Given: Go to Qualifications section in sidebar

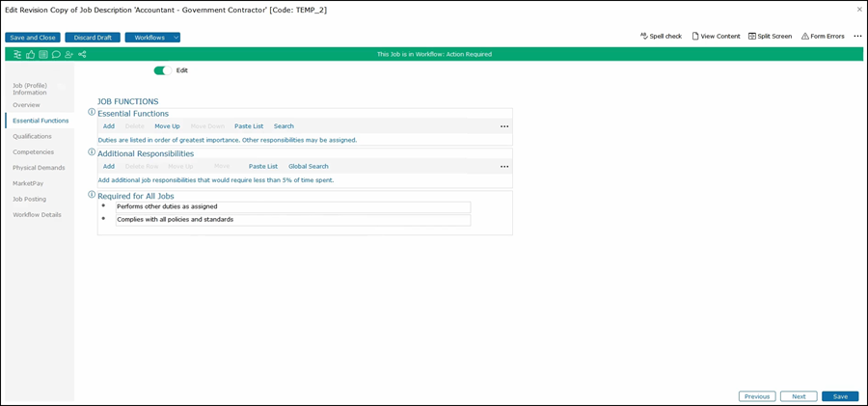Looking at the screenshot, I should point(32,136).
